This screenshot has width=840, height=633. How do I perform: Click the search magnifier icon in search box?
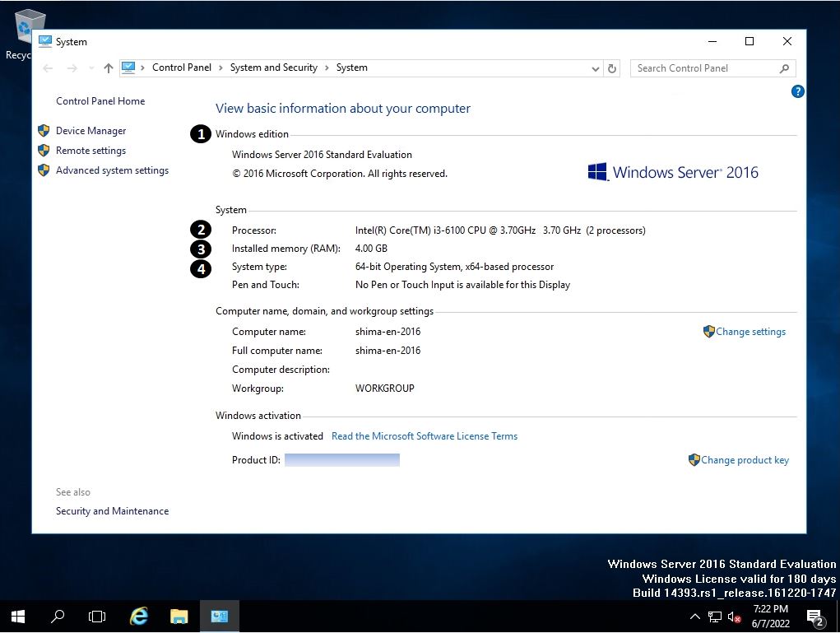tap(784, 68)
